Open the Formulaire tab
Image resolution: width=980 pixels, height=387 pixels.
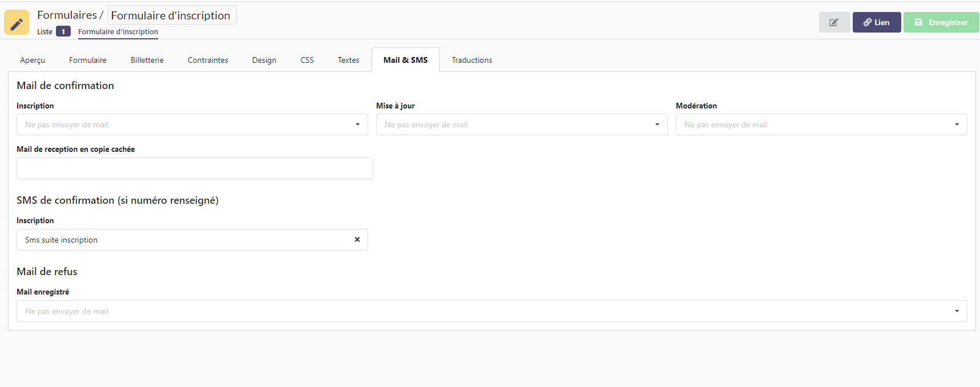pyautogui.click(x=88, y=60)
